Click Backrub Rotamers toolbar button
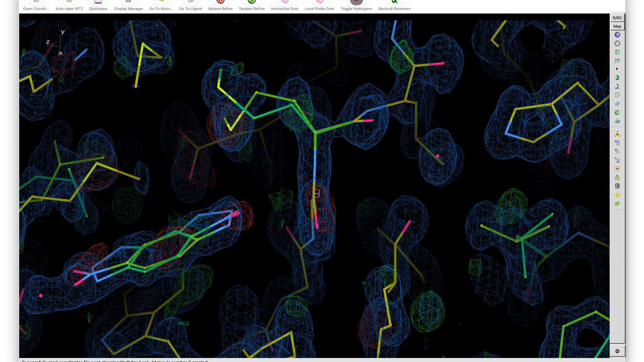 point(394,6)
